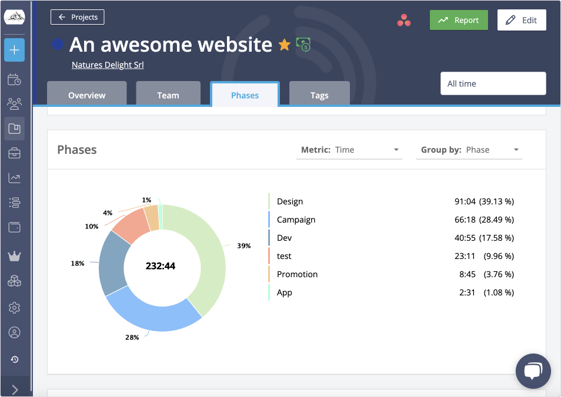The height and width of the screenshot is (397, 561).
Task: Click the Promotion legend entry
Action: [297, 274]
